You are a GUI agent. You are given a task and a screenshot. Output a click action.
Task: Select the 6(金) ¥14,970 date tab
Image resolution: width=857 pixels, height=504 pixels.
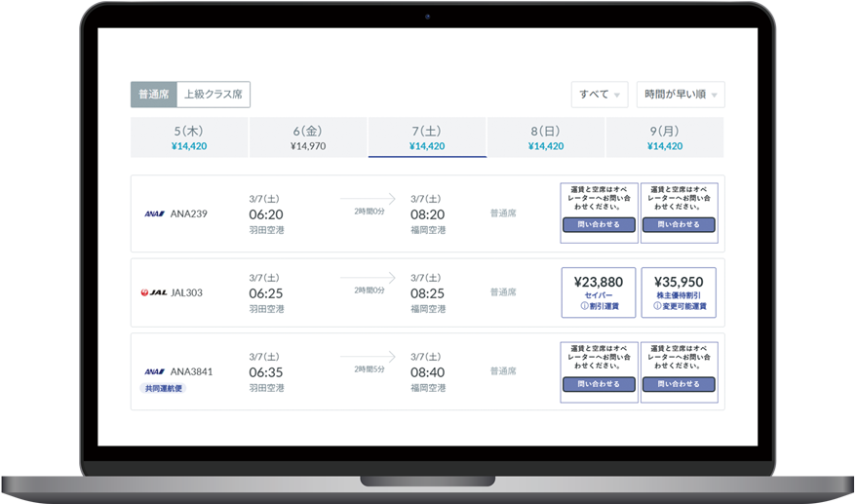pos(308,137)
